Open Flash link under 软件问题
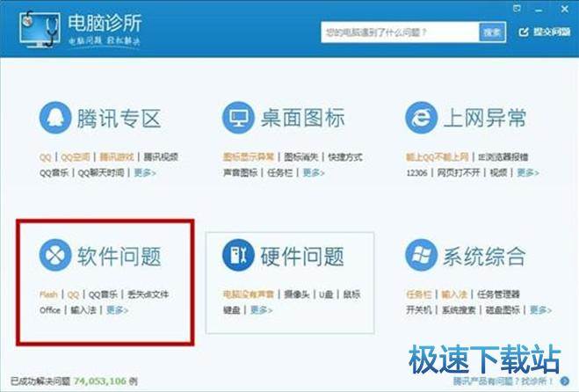579x392 pixels. tap(48, 294)
